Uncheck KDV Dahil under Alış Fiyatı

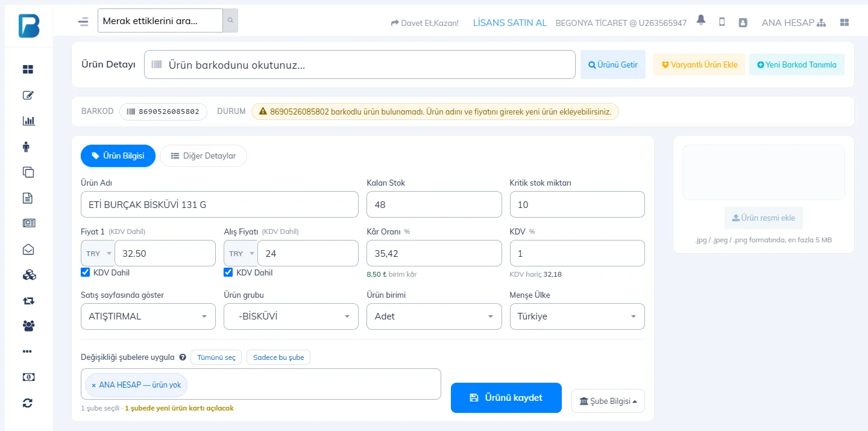[228, 272]
